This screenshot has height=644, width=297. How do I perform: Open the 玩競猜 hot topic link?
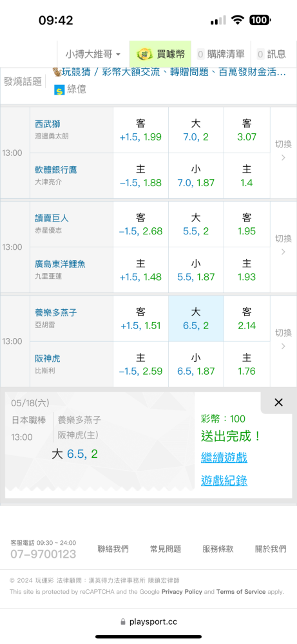[x=169, y=73]
